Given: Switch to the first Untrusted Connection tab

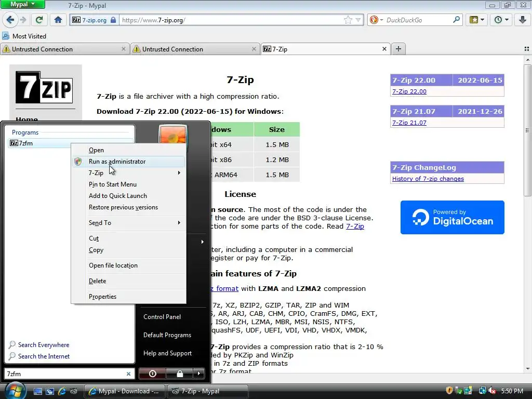Looking at the screenshot, I should click(64, 49).
